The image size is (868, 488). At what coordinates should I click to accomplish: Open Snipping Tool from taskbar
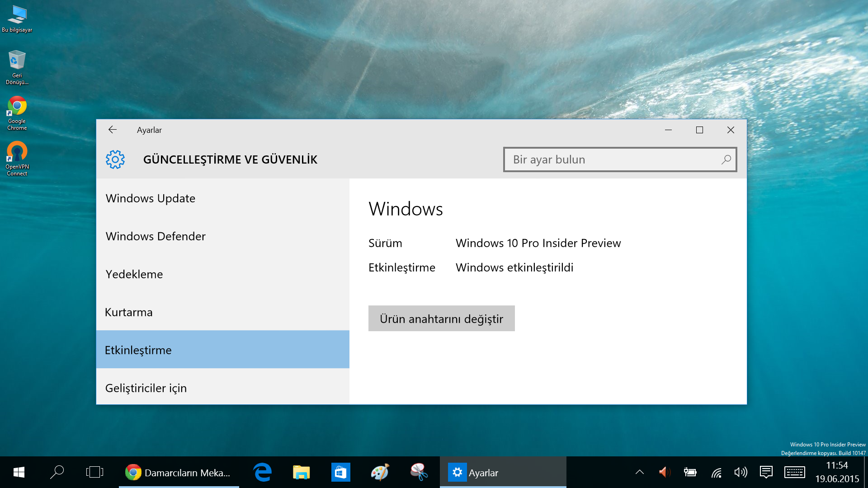(419, 472)
